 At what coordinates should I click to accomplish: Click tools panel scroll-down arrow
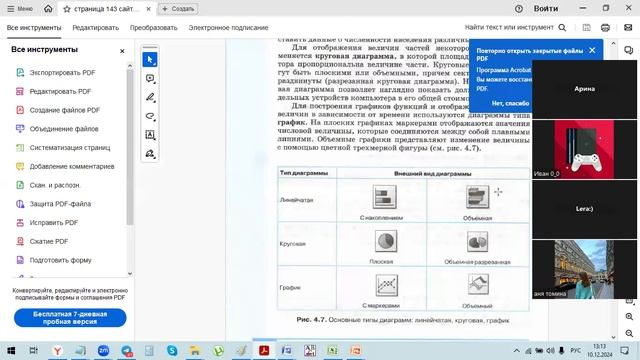coord(130,273)
